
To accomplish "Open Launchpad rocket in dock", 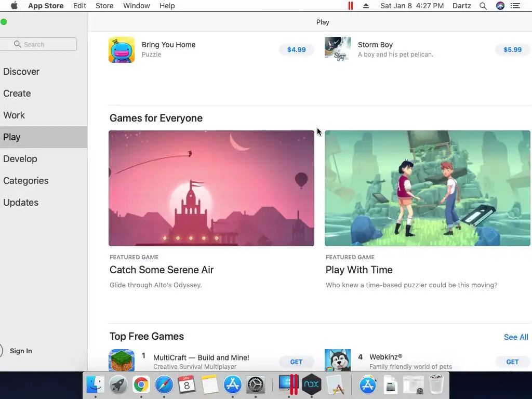I will (118, 385).
